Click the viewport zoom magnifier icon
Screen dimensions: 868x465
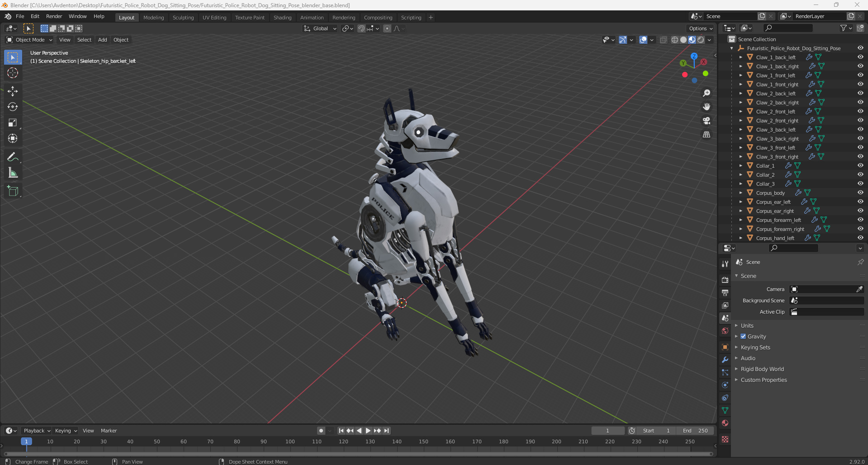coord(707,93)
